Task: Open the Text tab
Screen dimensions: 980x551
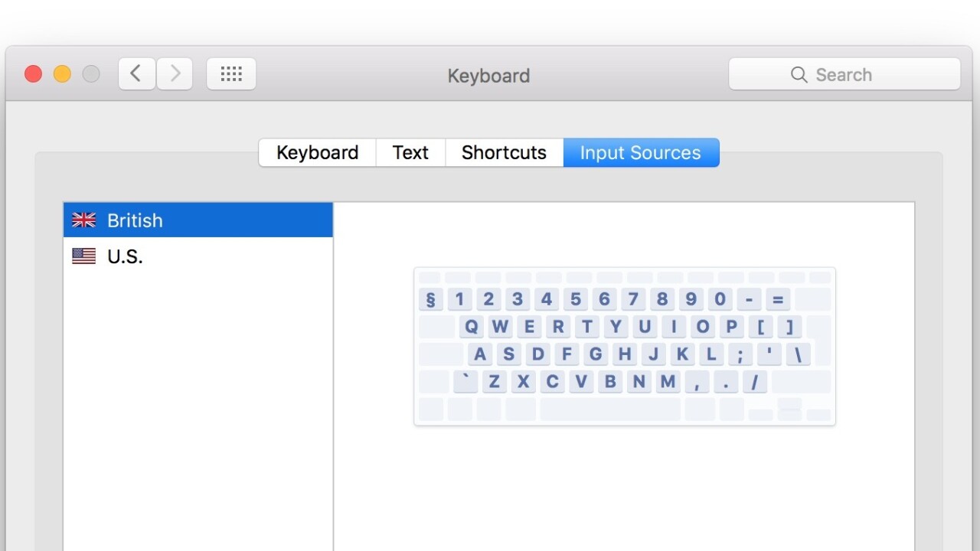Action: click(410, 152)
